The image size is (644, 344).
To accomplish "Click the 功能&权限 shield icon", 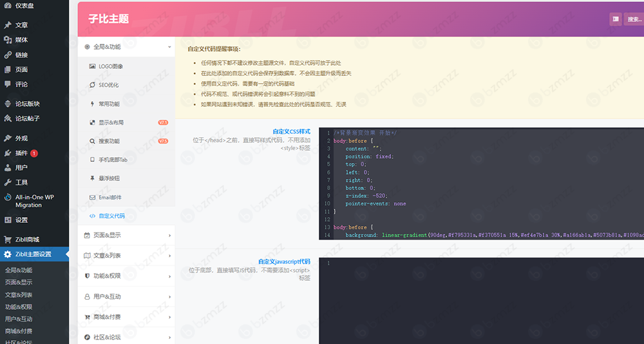I will click(87, 276).
